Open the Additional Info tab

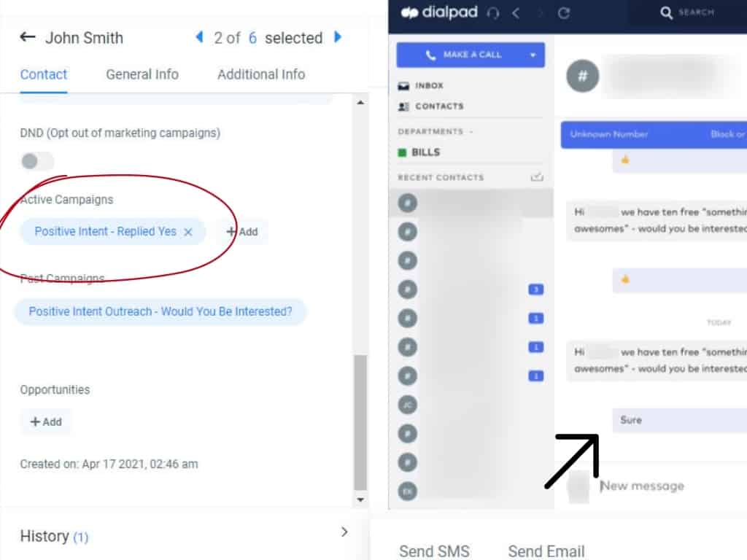pyautogui.click(x=261, y=74)
